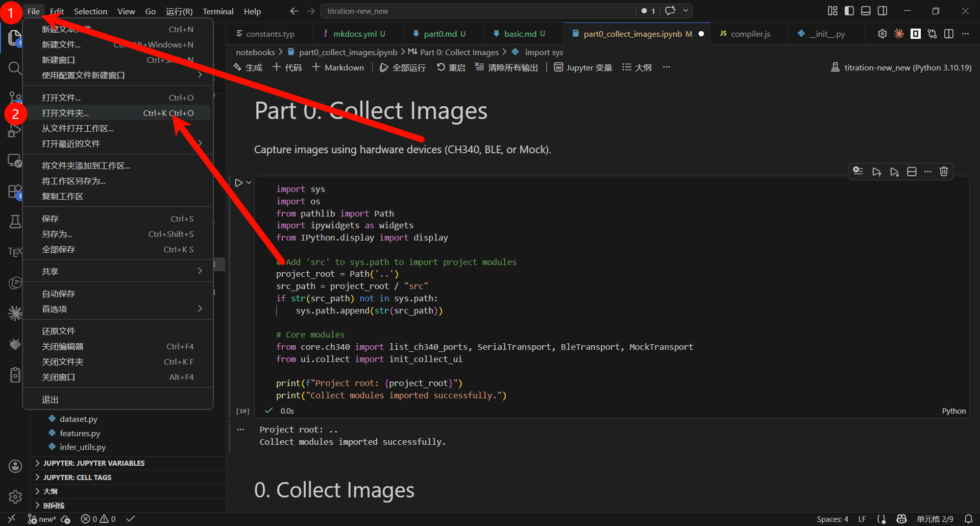980x526 pixels.
Task: Open infer_utils.py in explorer
Action: [x=83, y=447]
